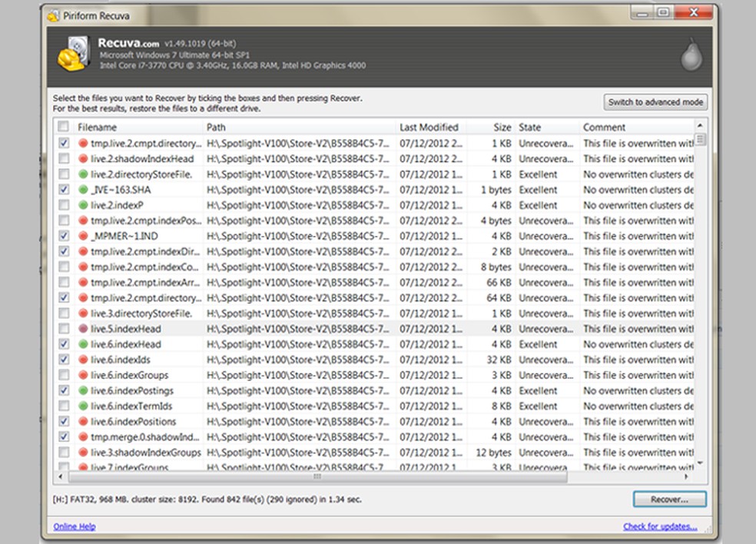Click the red status dot for live.6.indexIds
The image size is (756, 544).
tap(83, 360)
